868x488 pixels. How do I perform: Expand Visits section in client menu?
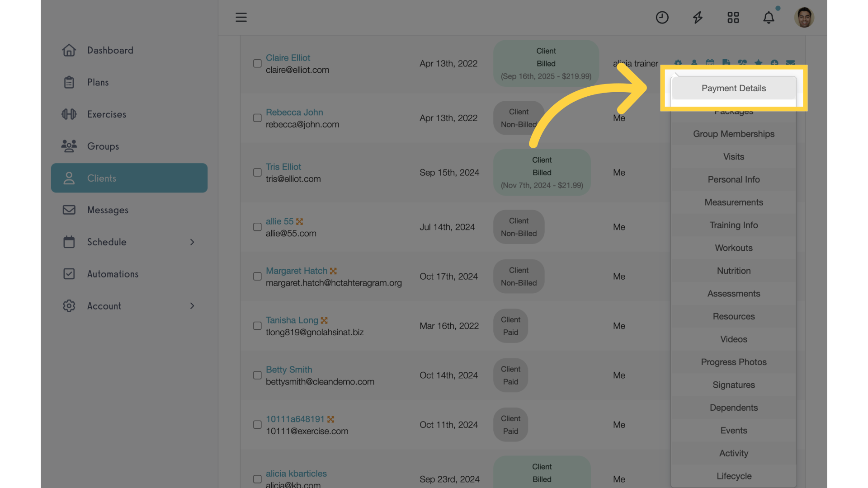[x=733, y=157]
